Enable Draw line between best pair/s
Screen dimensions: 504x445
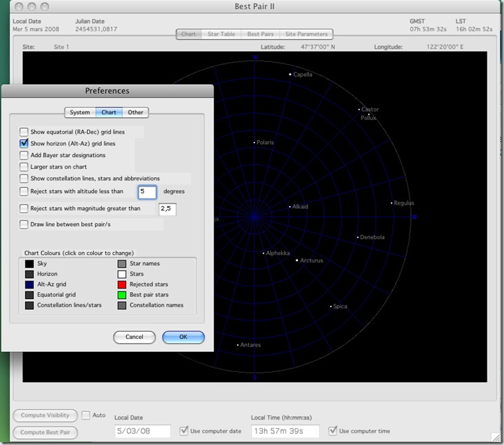click(x=23, y=224)
